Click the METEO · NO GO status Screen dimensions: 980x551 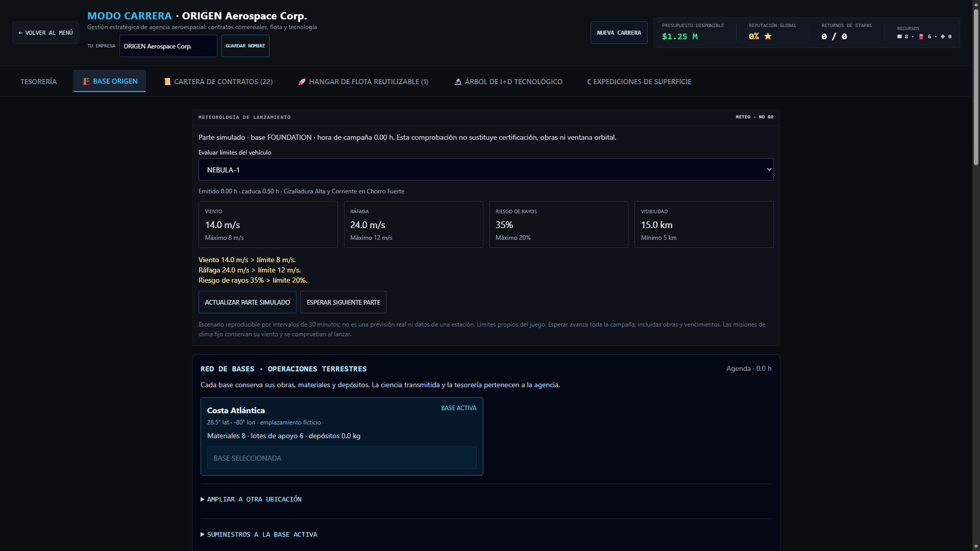click(754, 117)
